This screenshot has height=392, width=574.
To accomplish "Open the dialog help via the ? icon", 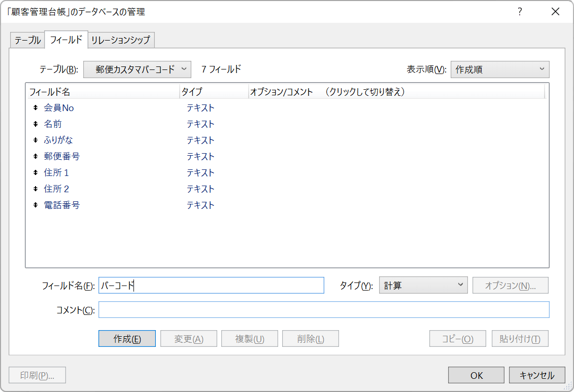I will [519, 11].
